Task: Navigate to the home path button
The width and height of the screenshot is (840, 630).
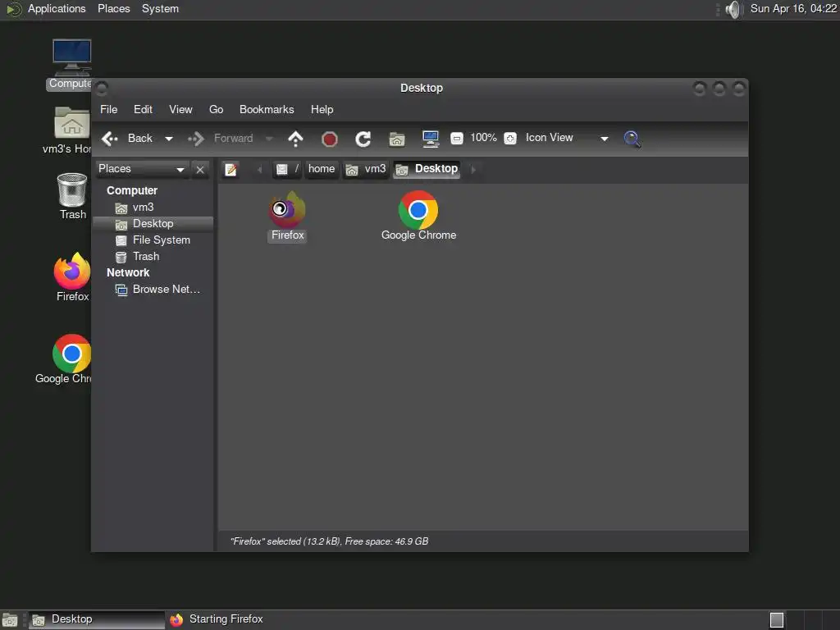Action: [x=322, y=169]
